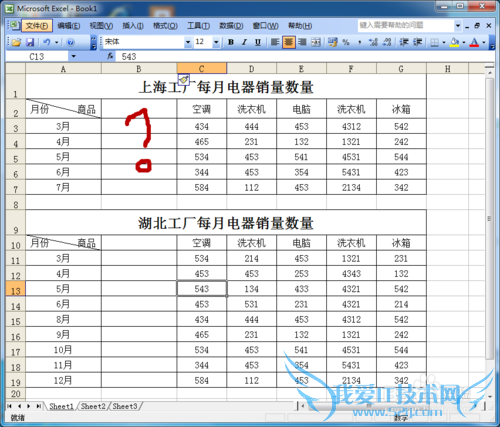Open font name dropdown 宋体
The image size is (500, 427).
[188, 42]
